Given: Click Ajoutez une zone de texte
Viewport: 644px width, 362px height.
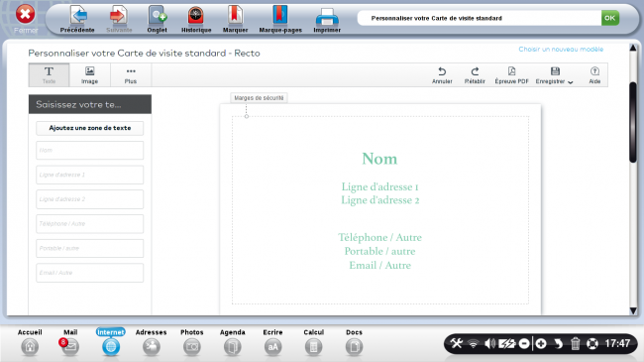Looking at the screenshot, I should (x=90, y=128).
